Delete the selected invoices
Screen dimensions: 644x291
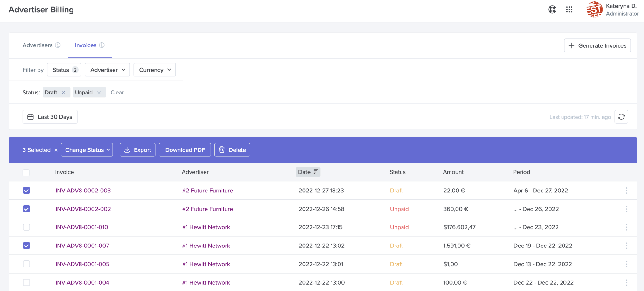pos(232,150)
